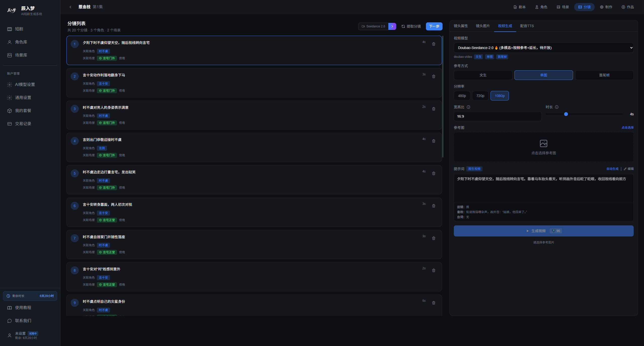Click the purple arrow beside Seedance 2.0
644x346 pixels.
(392, 26)
